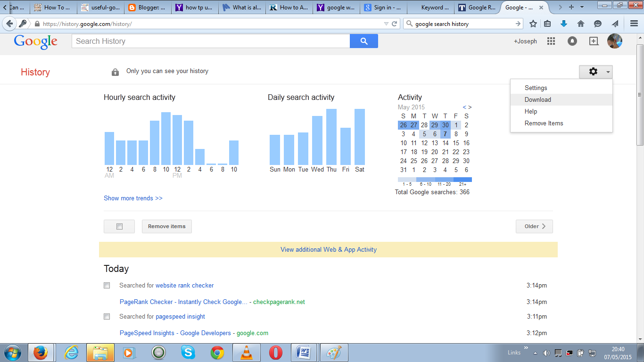This screenshot has width=644, height=362.
Task: Open Firefox downloads arrow
Action: tap(564, 24)
